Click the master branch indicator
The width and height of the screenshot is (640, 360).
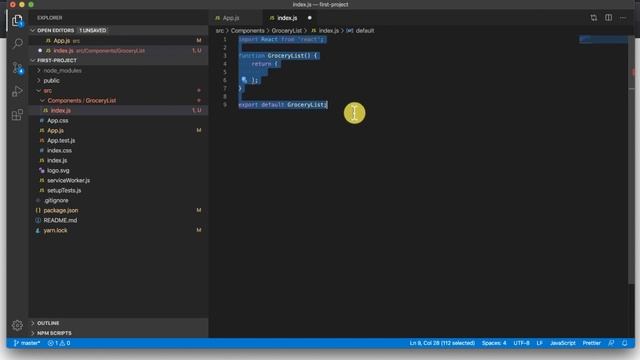pos(27,343)
